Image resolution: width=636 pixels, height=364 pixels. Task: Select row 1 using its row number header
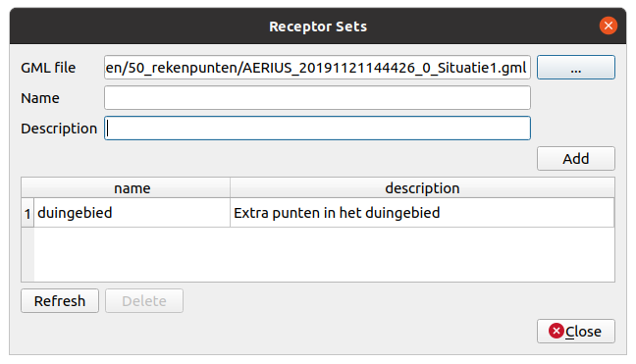(27, 213)
